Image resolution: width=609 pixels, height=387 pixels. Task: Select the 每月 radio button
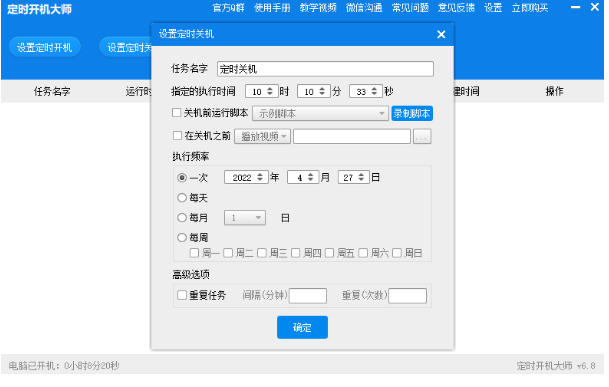(x=182, y=217)
